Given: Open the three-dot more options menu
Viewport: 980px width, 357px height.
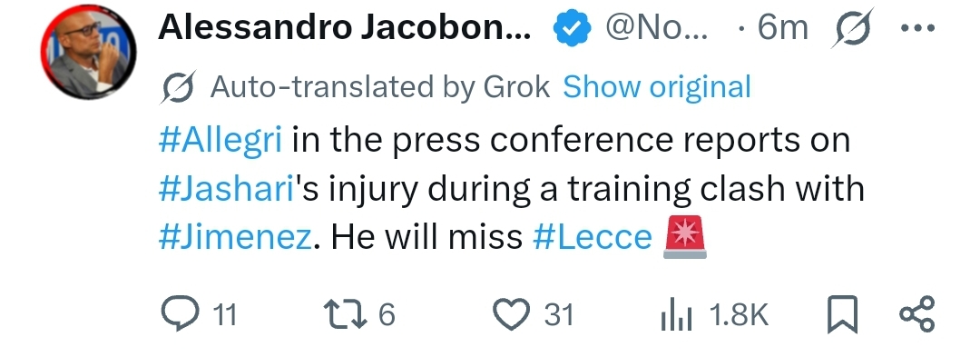Looking at the screenshot, I should click(x=917, y=28).
